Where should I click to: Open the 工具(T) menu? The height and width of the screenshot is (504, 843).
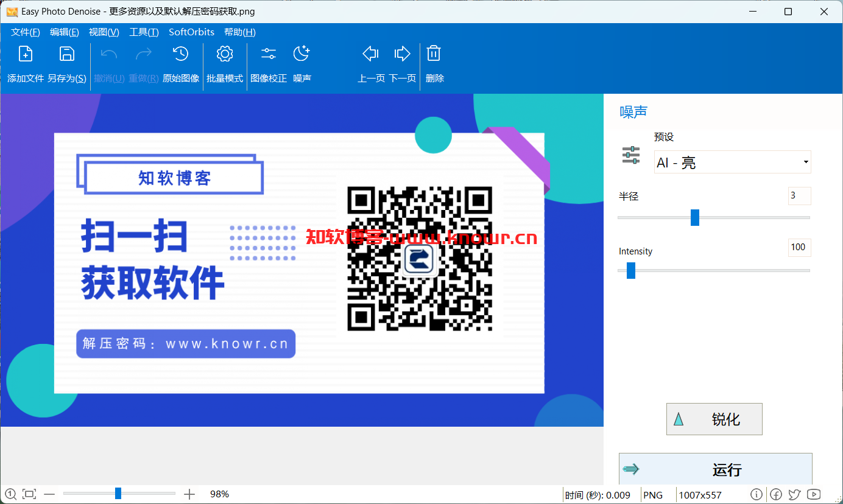[144, 32]
